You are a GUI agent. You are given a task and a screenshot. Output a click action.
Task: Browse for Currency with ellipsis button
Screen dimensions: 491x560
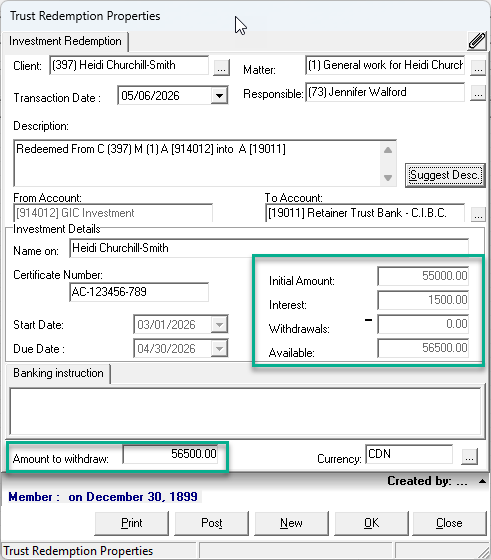point(469,456)
